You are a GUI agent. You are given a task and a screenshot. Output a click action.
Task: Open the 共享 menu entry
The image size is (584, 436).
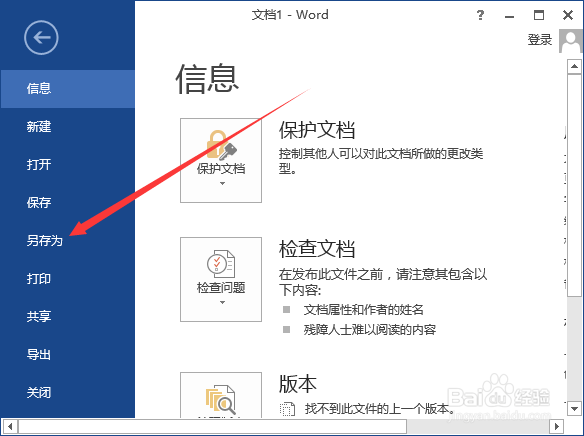click(67, 316)
